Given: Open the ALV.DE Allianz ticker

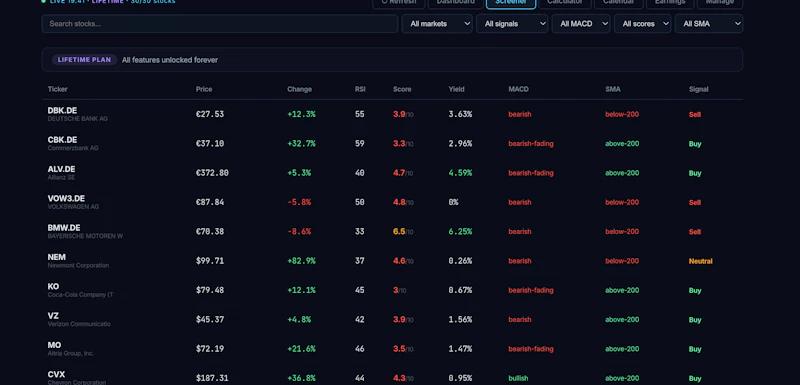Looking at the screenshot, I should click(61, 169).
